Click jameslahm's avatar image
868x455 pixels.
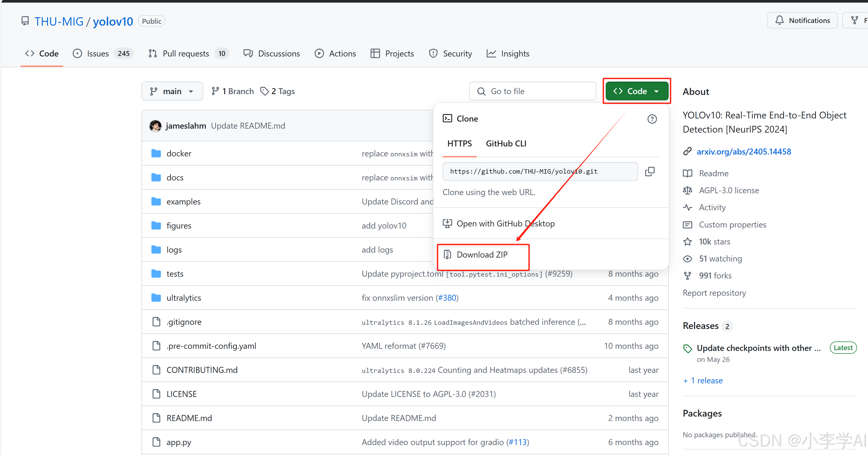point(155,126)
